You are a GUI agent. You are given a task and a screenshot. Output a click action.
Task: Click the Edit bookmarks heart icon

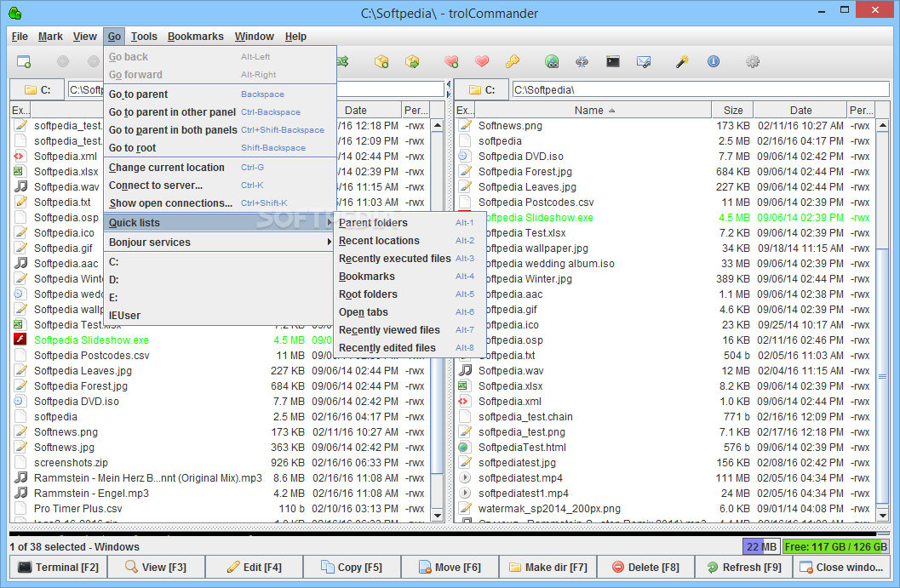pyautogui.click(x=482, y=61)
